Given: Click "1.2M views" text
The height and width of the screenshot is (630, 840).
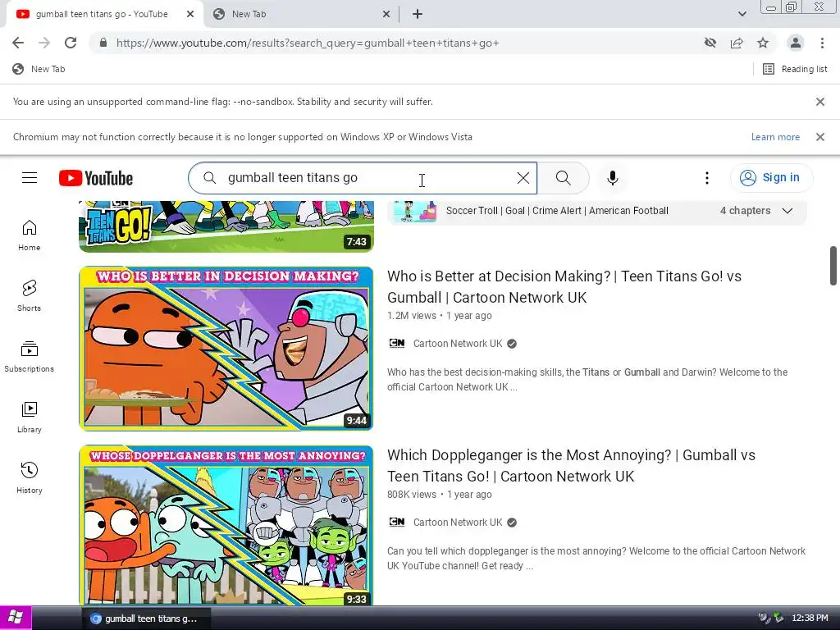Looking at the screenshot, I should pyautogui.click(x=412, y=316).
